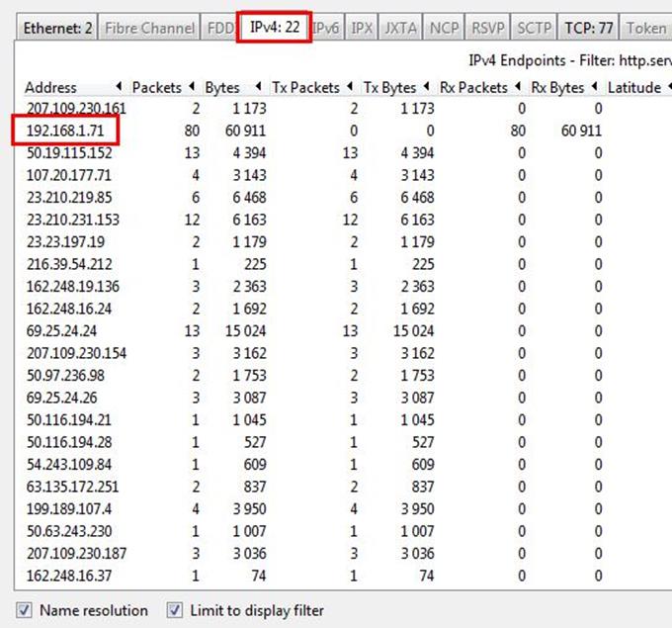Open the RSVP tab

tap(487, 28)
